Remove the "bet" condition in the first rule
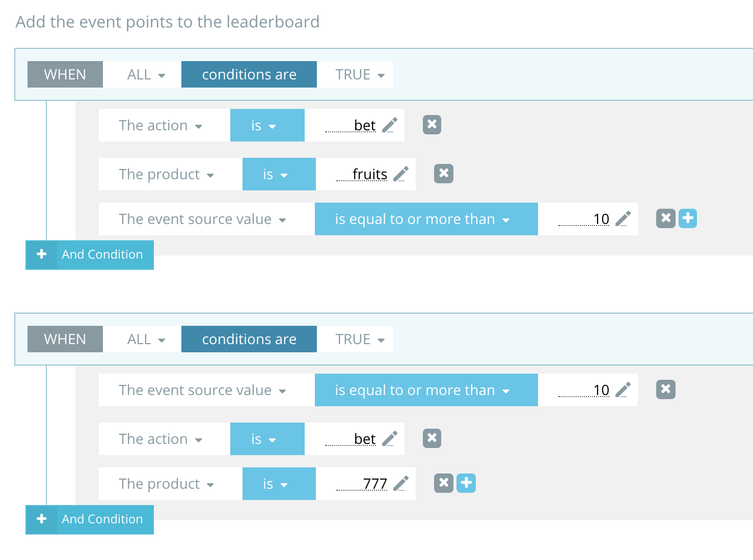Viewport: 753px width, 560px height. (432, 125)
